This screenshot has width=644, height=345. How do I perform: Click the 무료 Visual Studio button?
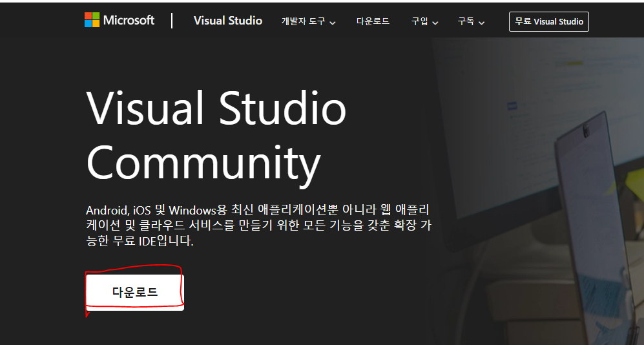tap(548, 22)
